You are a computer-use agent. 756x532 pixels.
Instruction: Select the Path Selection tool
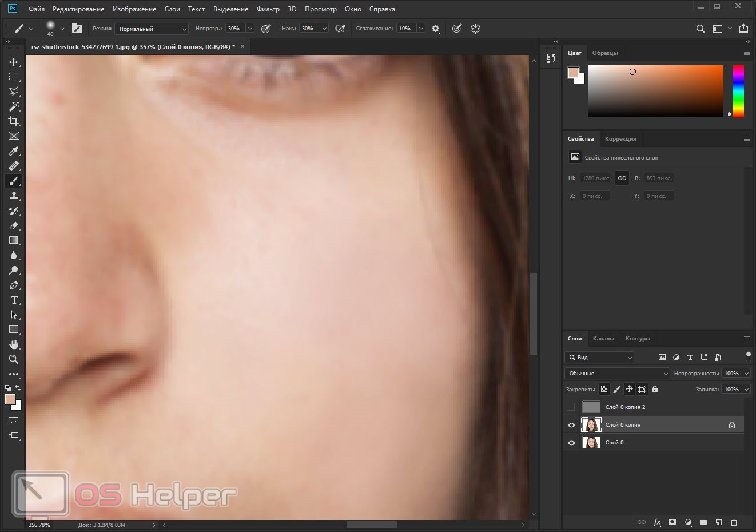[x=14, y=315]
